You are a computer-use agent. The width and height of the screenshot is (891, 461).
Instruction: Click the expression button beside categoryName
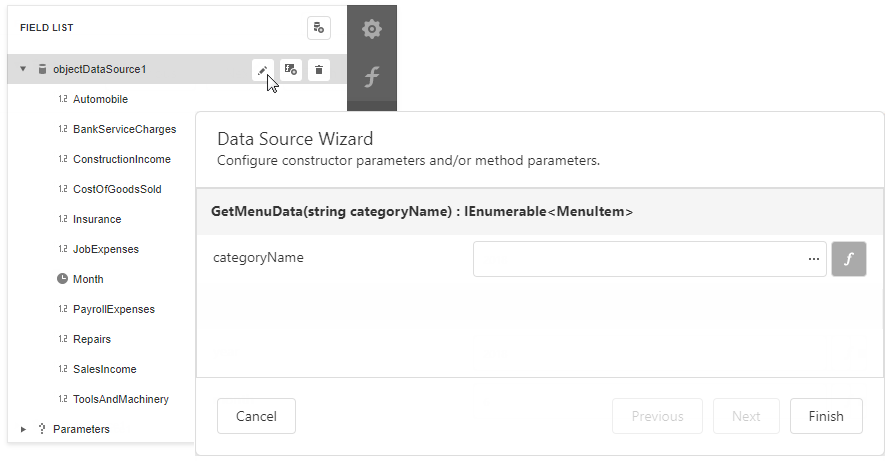point(849,259)
